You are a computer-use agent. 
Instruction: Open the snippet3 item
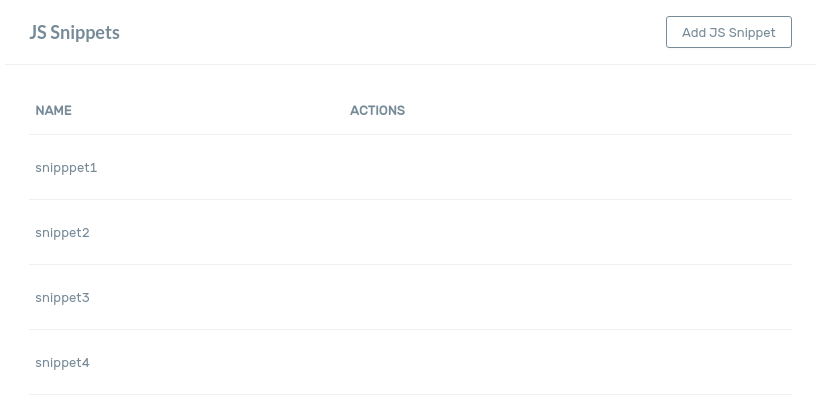62,298
